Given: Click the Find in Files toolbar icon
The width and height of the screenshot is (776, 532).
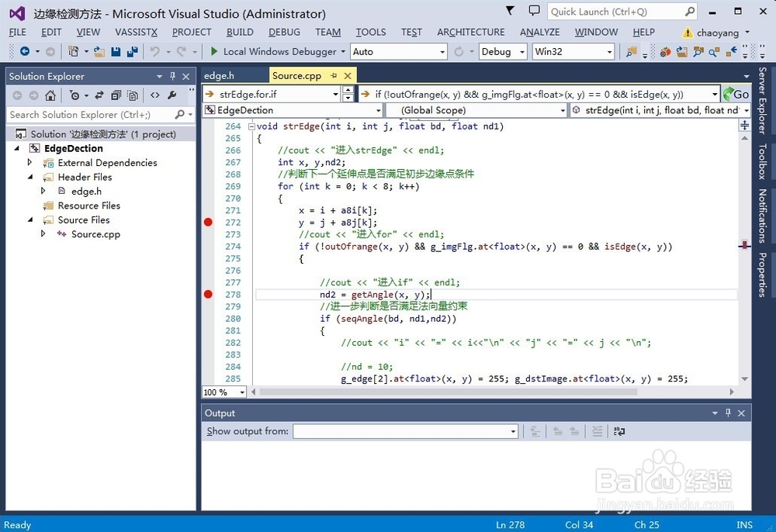Looking at the screenshot, I should [x=632, y=51].
